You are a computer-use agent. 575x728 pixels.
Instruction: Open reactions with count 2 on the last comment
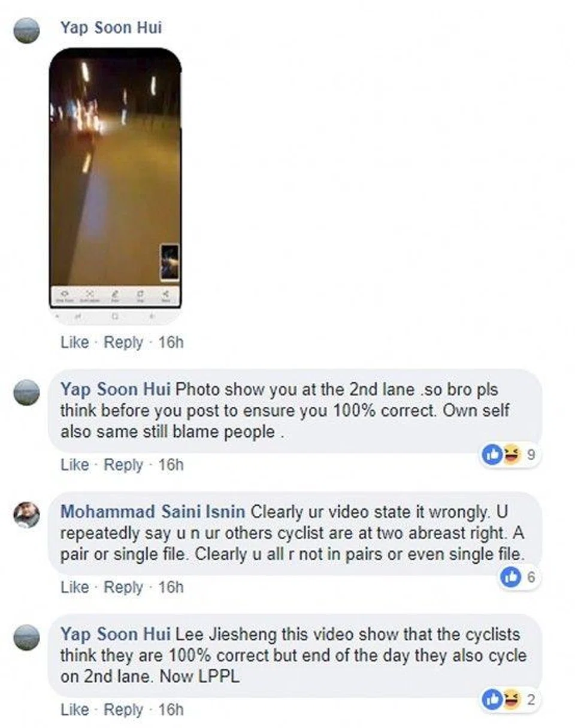coord(510,700)
